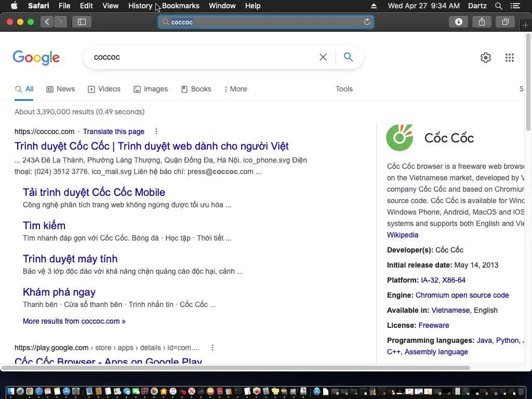Screen dimensions: 532x399
Task: Open the Trình duyệt Cốc Cốc main result
Action: pos(151,146)
